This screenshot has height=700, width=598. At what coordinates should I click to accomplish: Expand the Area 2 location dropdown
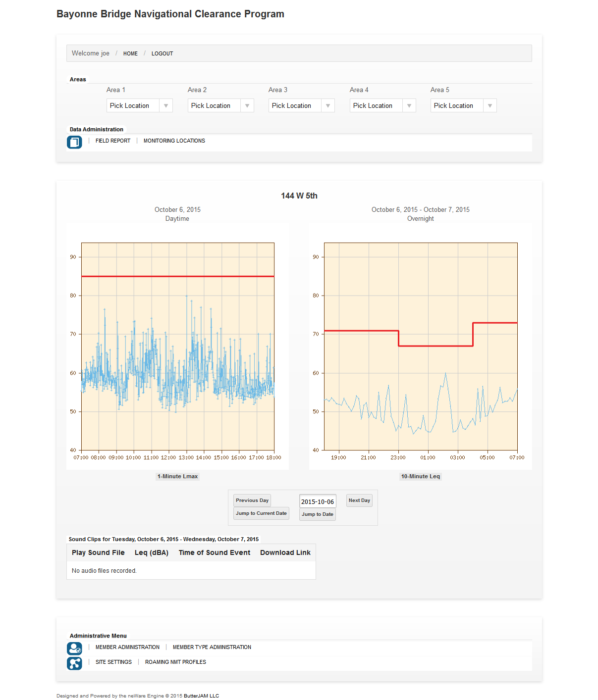pos(220,105)
